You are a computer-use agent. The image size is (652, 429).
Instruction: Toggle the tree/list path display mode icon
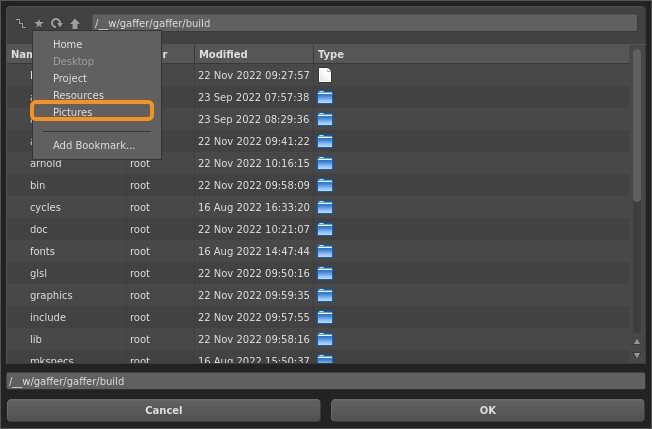pyautogui.click(x=21, y=24)
